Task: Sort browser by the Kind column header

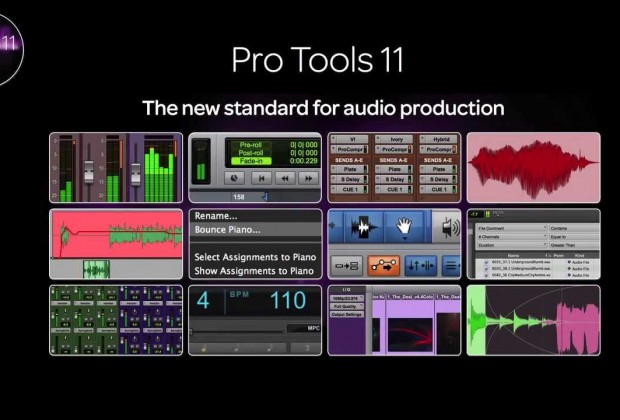Action: point(579,255)
